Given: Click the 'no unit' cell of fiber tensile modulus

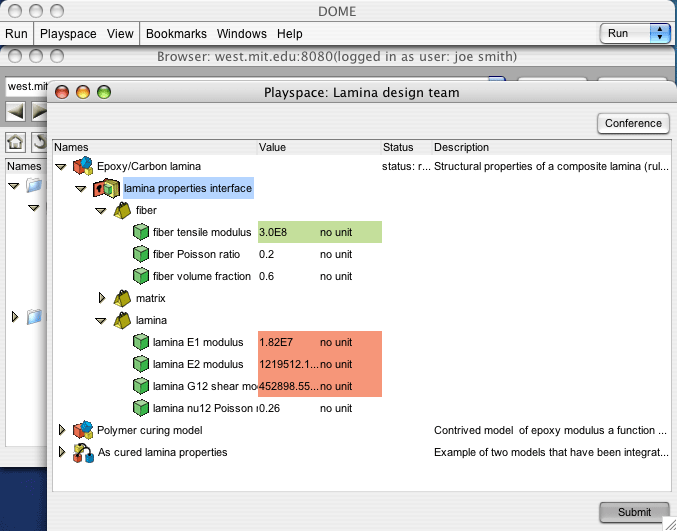Looking at the screenshot, I should click(336, 232).
